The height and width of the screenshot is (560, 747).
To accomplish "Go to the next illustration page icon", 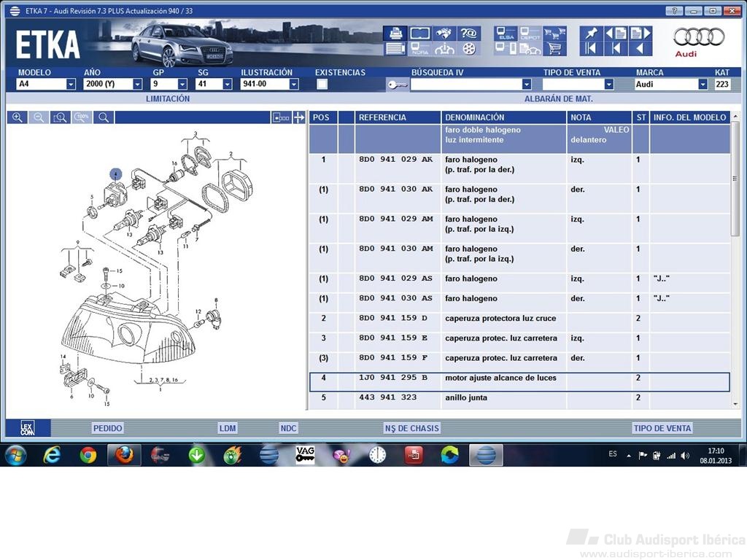I will 640,34.
